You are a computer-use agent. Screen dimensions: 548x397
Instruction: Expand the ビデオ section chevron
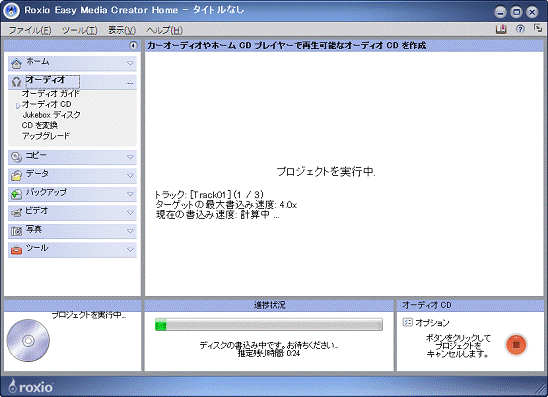pos(130,212)
